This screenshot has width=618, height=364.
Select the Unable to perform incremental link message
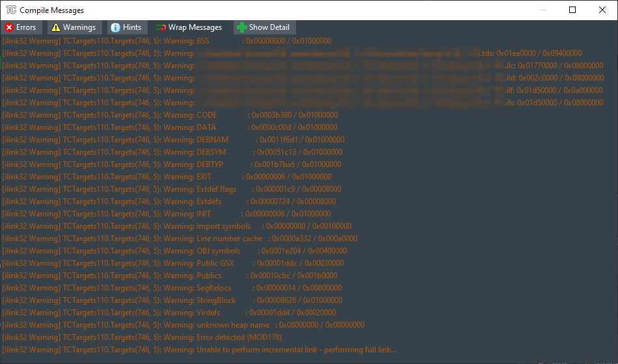[x=199, y=350]
